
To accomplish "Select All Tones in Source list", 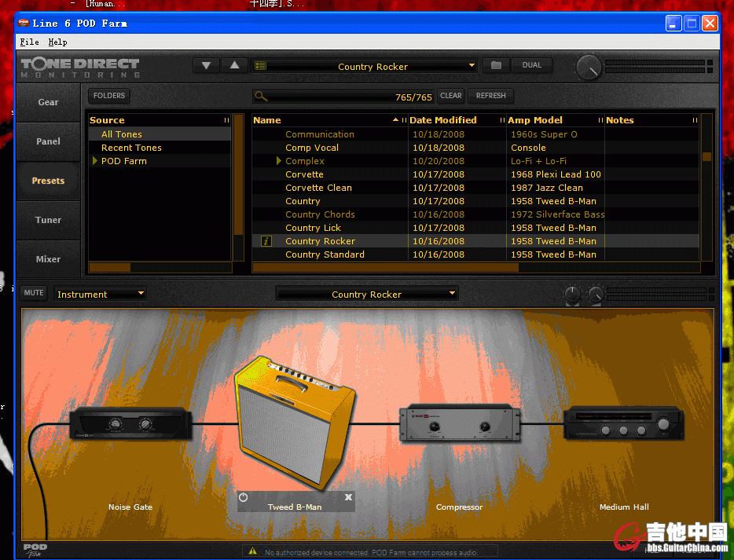I will 160,134.
